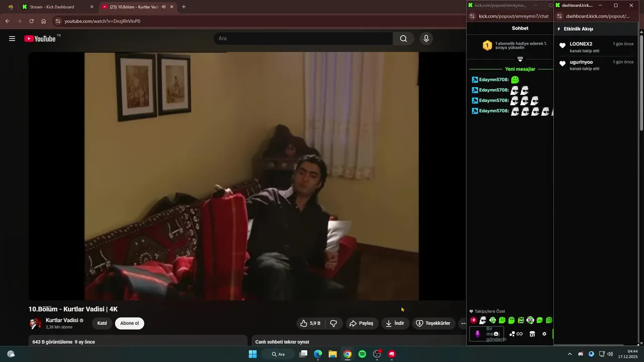Viewport: 644px width, 362px height.
Task: Open Kurtlar Vadisi channel name link
Action: 62,320
